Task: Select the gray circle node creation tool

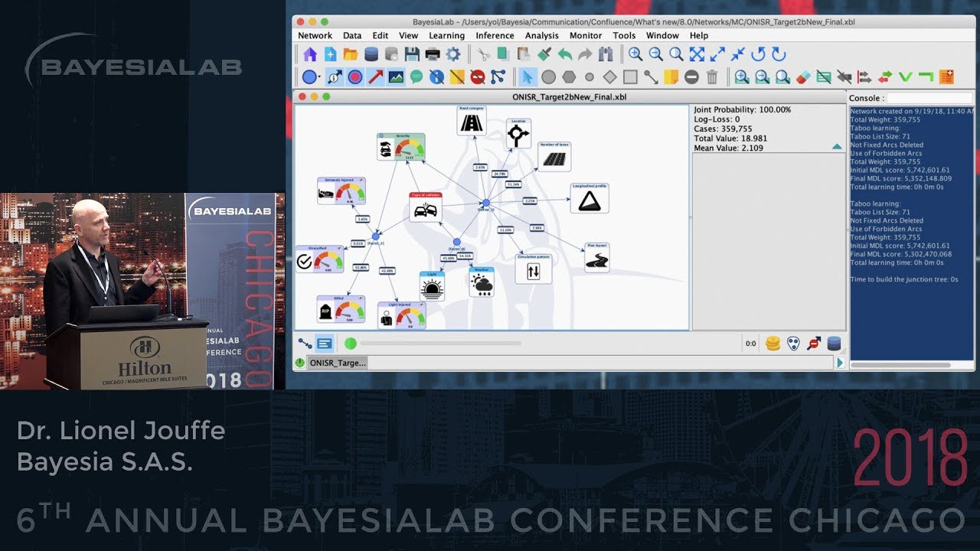Action: click(548, 77)
